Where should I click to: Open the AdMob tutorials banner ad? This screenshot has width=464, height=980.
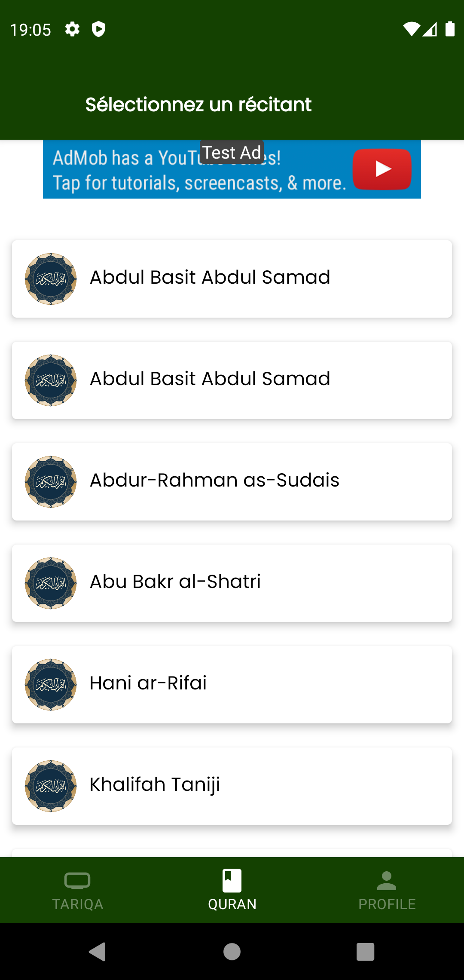click(x=232, y=169)
